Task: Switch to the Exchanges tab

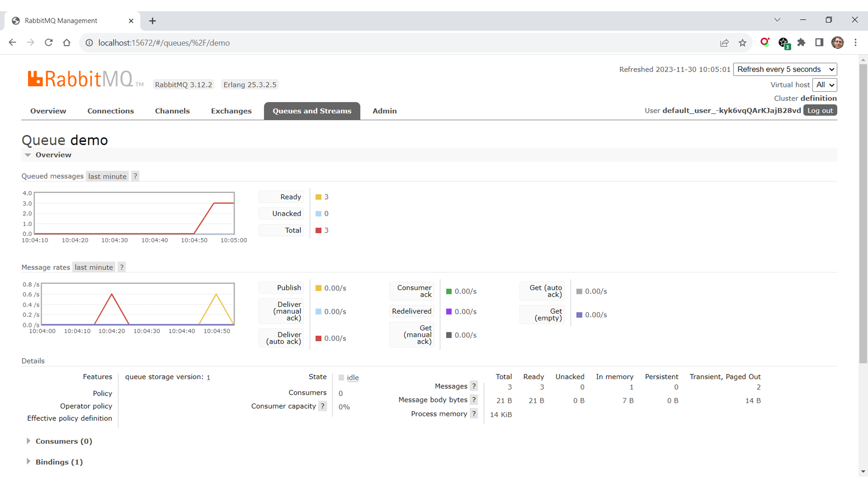Action: point(231,111)
